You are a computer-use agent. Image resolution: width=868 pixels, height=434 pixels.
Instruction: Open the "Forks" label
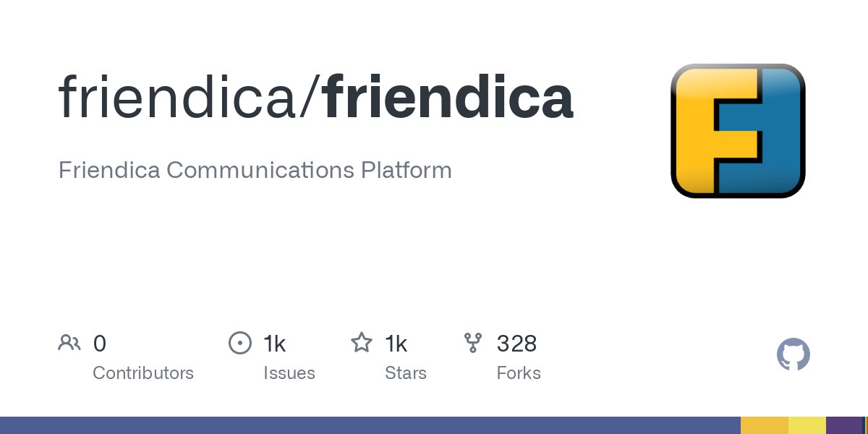tap(519, 373)
